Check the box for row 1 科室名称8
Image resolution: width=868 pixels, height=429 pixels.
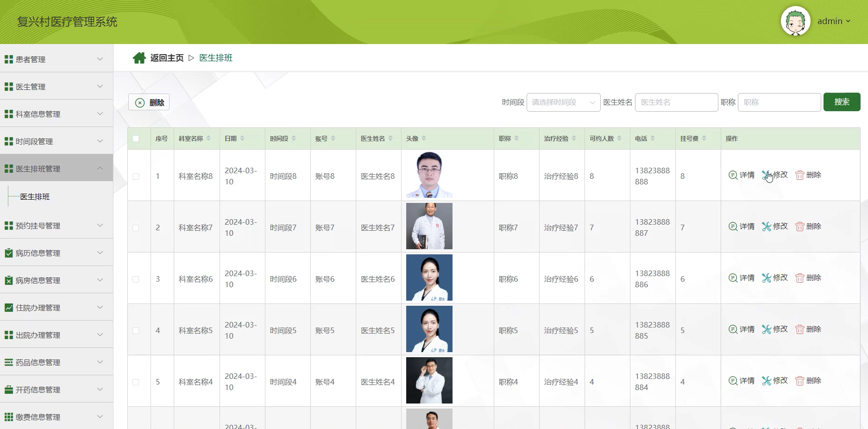pos(136,177)
